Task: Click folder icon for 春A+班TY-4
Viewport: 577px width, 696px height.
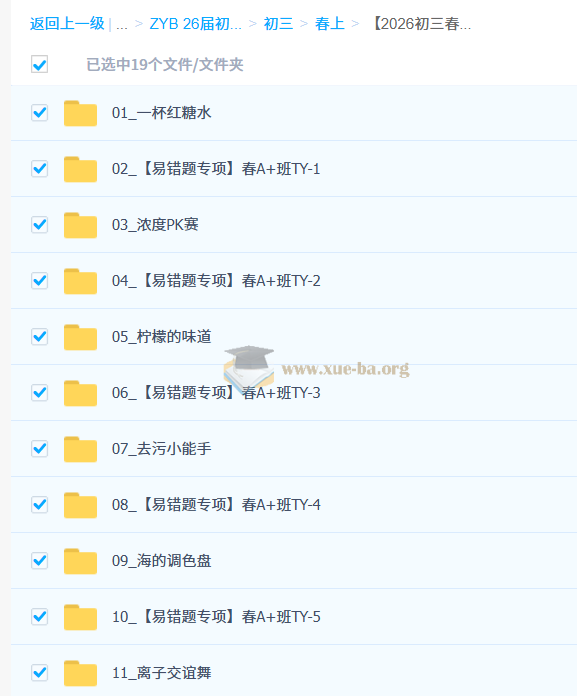Action: tap(80, 505)
